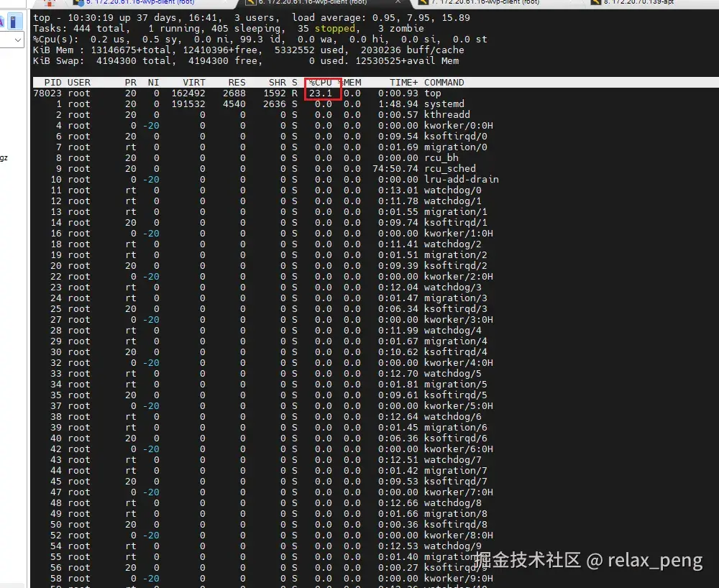Viewport: 719px width, 588px height.
Task: Click the watchdog/4 process name
Action: pyautogui.click(x=452, y=331)
